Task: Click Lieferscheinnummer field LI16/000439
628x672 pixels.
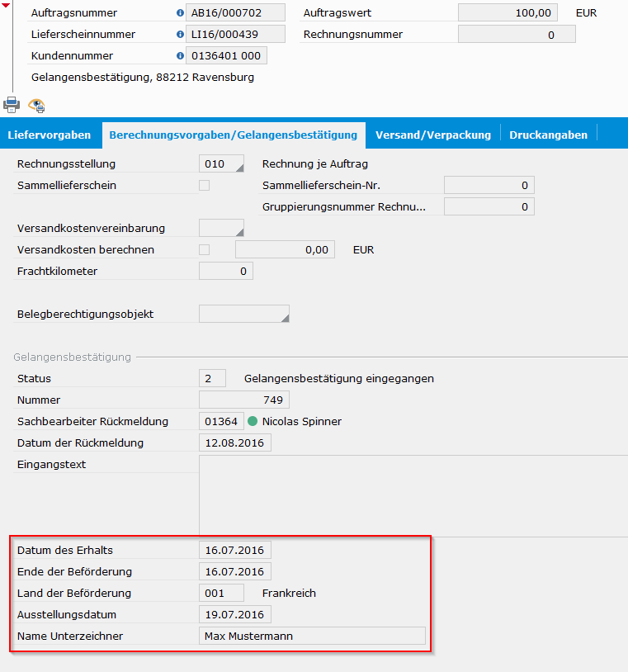Action: point(236,35)
